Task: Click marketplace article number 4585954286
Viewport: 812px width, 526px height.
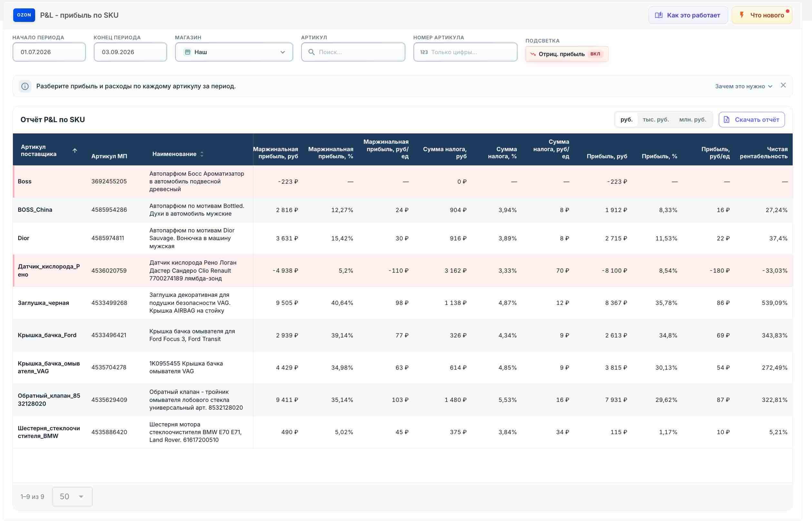Action: 109,209
